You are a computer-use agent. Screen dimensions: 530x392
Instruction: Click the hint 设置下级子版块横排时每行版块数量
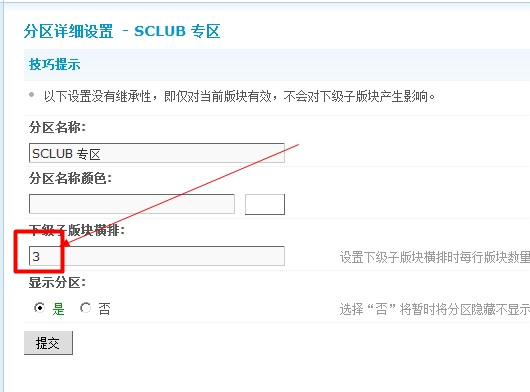[x=435, y=257]
